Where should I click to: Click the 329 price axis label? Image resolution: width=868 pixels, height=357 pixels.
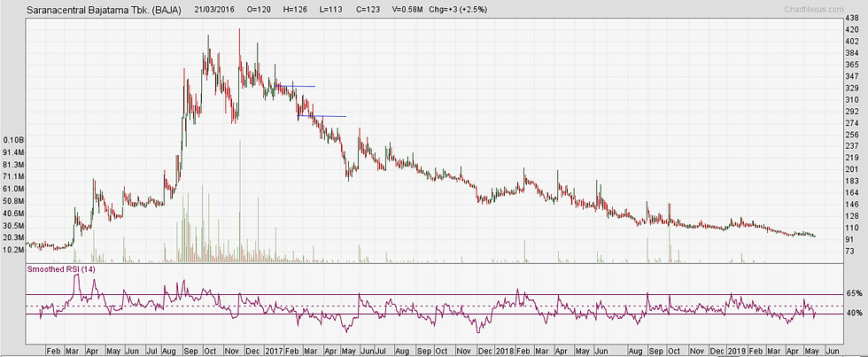point(853,88)
